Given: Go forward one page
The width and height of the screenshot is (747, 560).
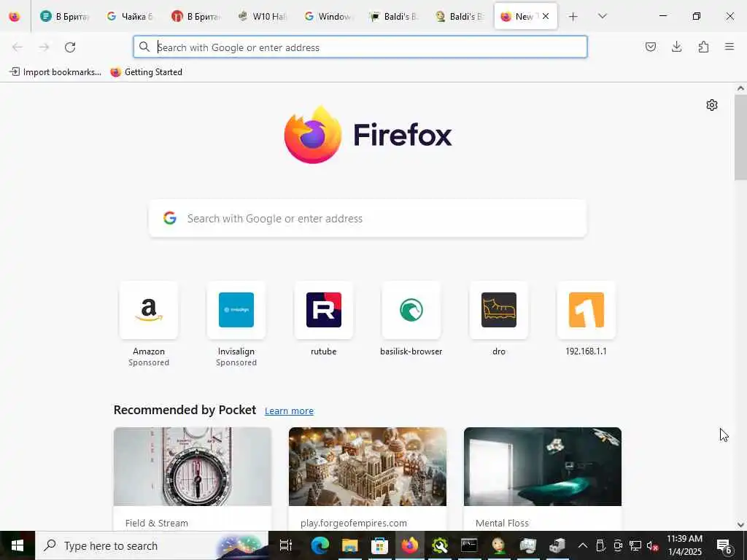Looking at the screenshot, I should click(x=44, y=47).
